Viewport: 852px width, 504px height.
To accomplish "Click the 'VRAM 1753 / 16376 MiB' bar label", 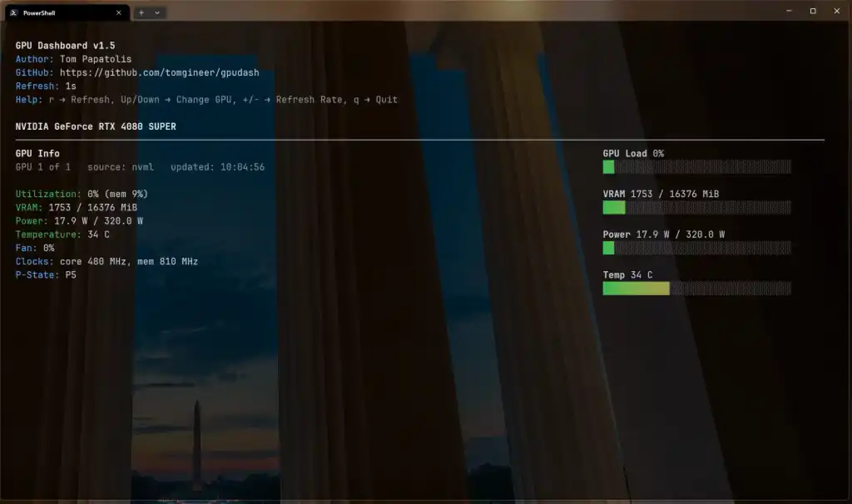I will pyautogui.click(x=661, y=194).
